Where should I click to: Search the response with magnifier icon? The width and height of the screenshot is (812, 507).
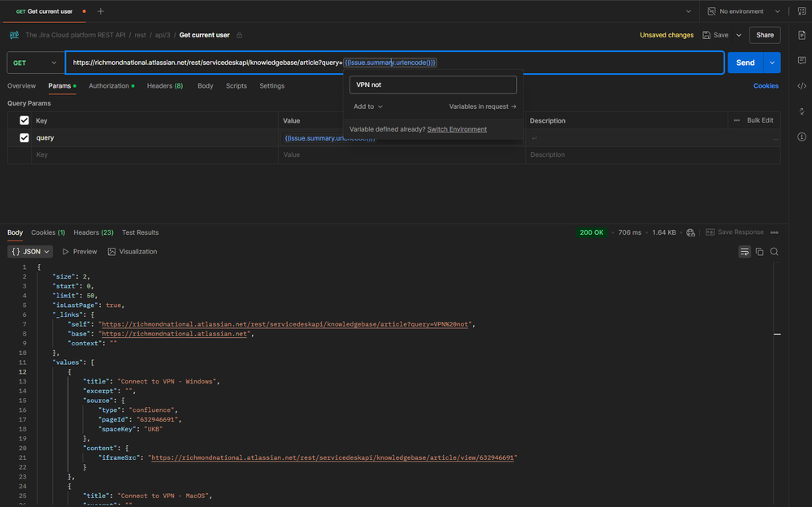point(775,252)
